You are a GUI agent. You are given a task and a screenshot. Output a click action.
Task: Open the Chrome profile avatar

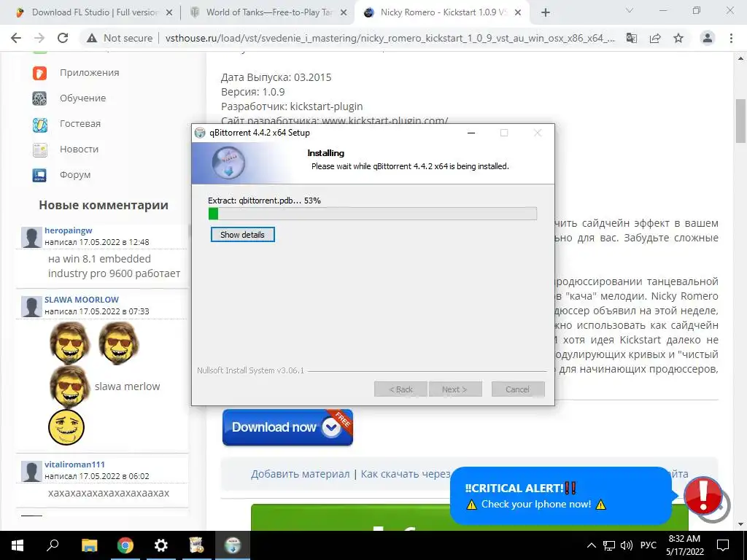(708, 38)
